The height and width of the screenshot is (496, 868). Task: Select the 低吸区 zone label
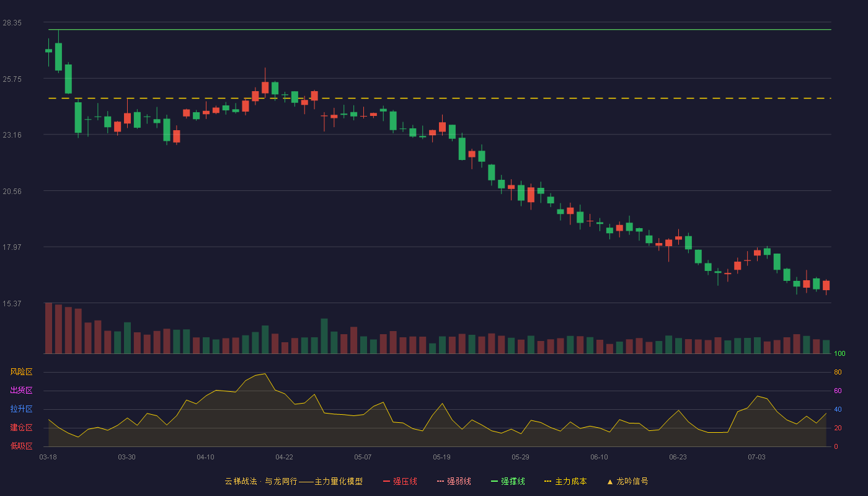21,446
